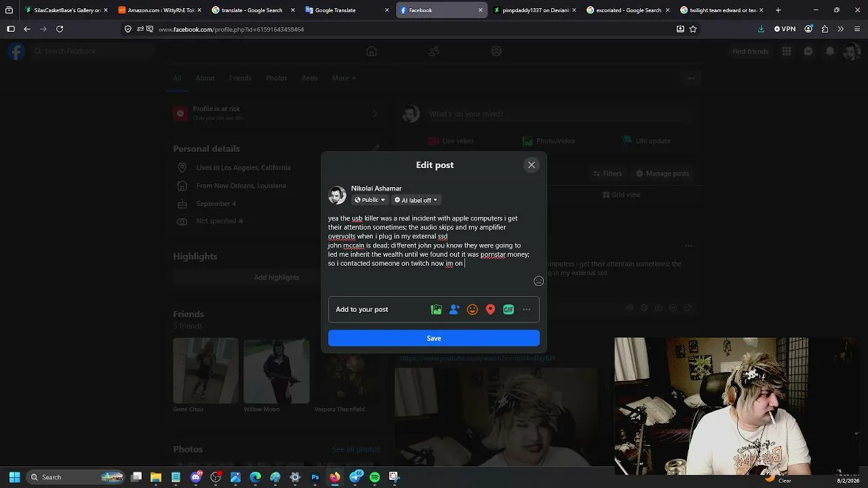Click the tracking protection shield icon

click(128, 29)
